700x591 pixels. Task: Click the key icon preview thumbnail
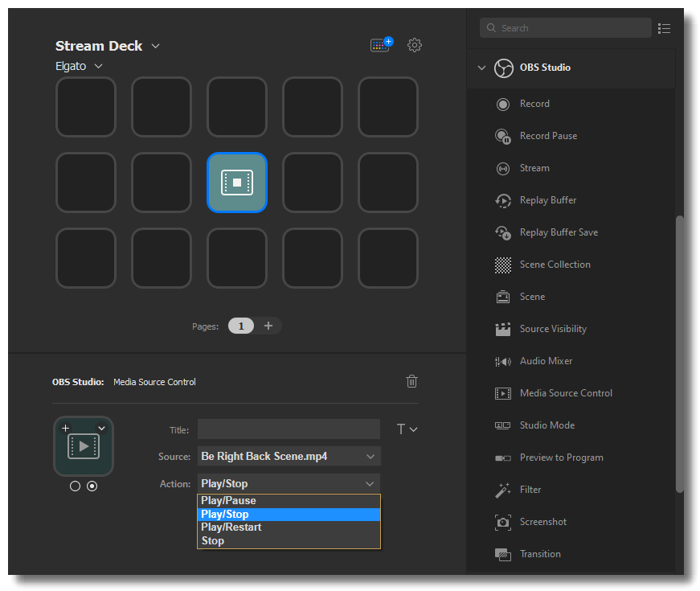84,446
